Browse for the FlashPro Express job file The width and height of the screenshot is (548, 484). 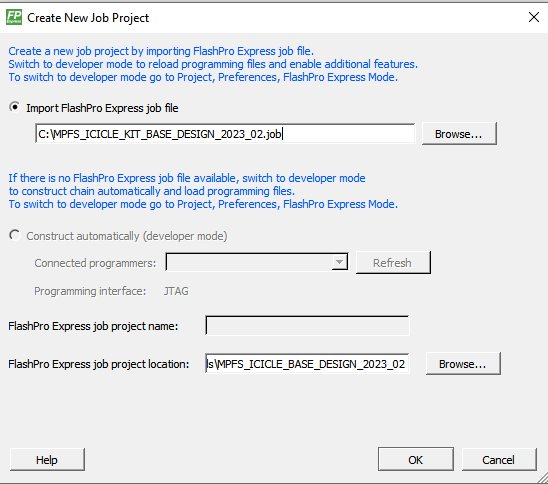pyautogui.click(x=459, y=133)
